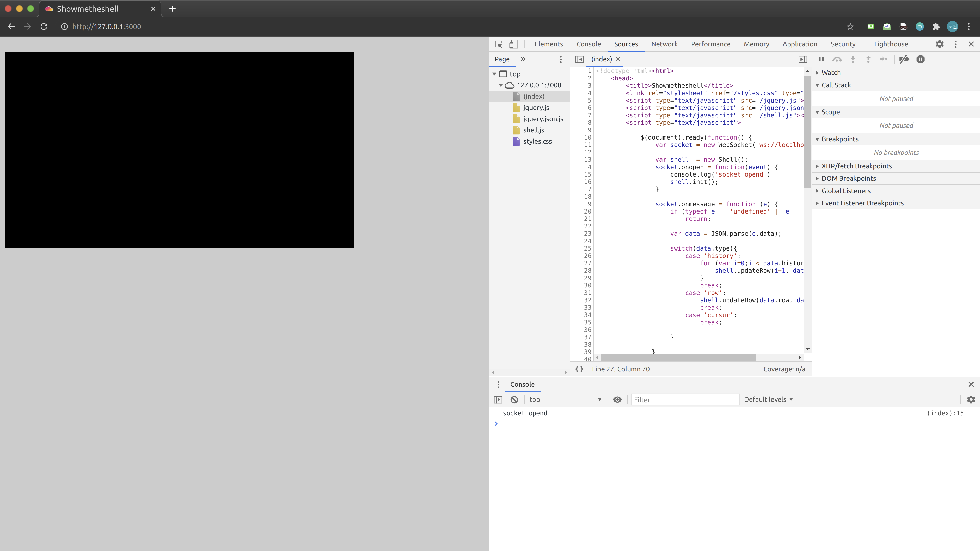Click the (index):15 source link
Image resolution: width=980 pixels, height=551 pixels.
coord(945,413)
